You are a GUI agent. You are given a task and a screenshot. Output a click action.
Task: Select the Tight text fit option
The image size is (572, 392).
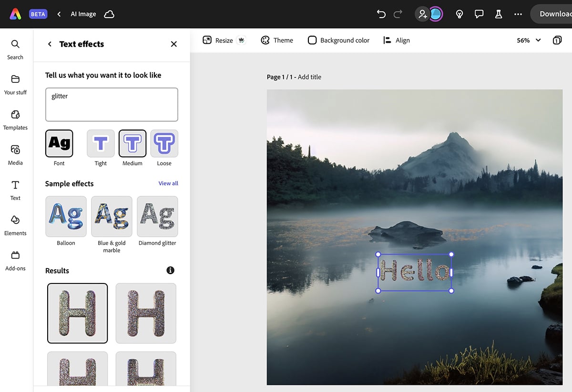pos(101,143)
